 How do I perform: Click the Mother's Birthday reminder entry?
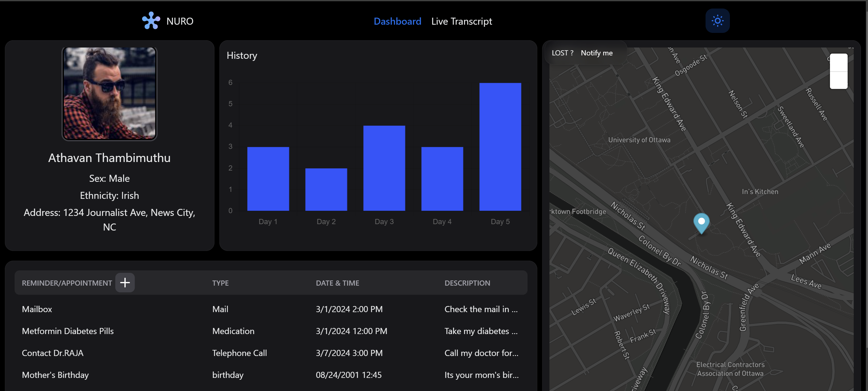coord(55,375)
